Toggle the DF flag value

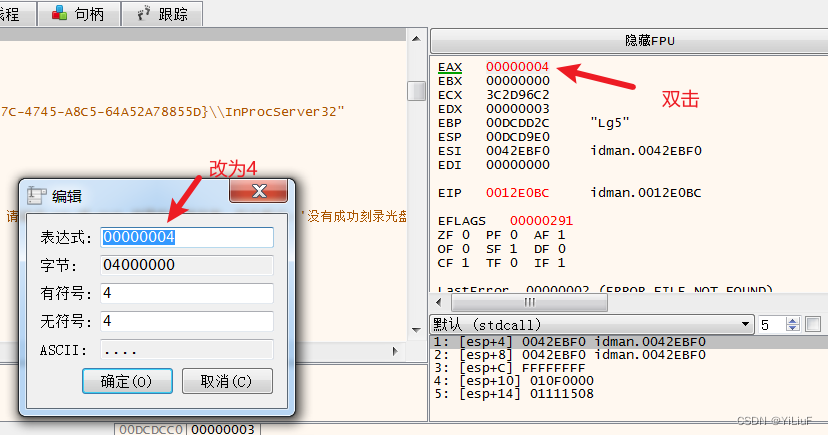pyautogui.click(x=561, y=249)
